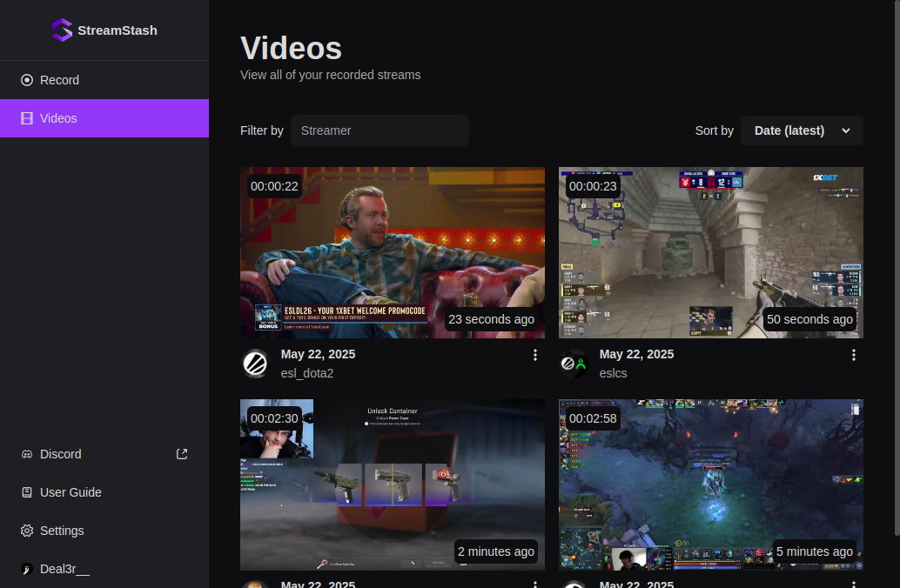Open the Discord link
Screen dimensions: 900x588
pyautogui.click(x=104, y=454)
